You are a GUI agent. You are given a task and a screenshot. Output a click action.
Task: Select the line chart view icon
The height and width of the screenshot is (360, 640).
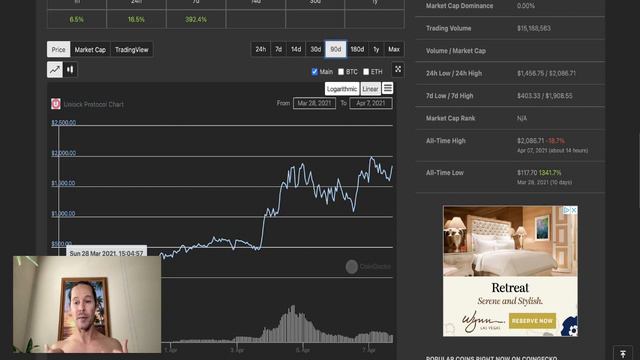click(55, 70)
